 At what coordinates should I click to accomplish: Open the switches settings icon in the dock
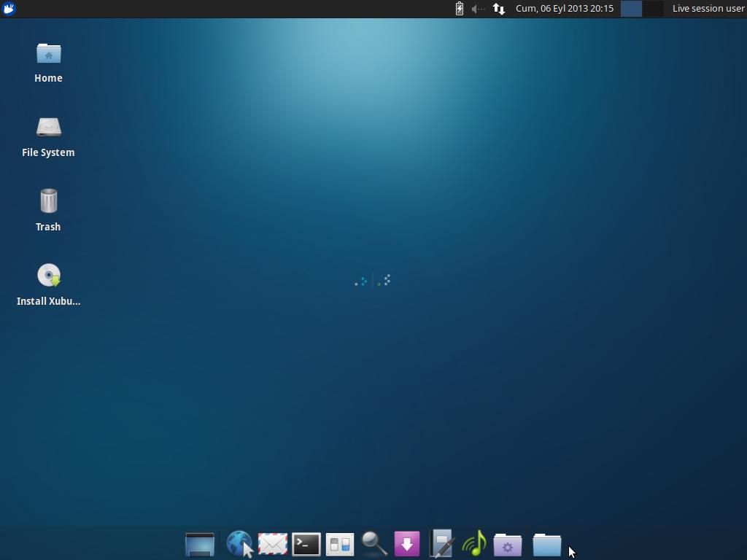(x=340, y=543)
